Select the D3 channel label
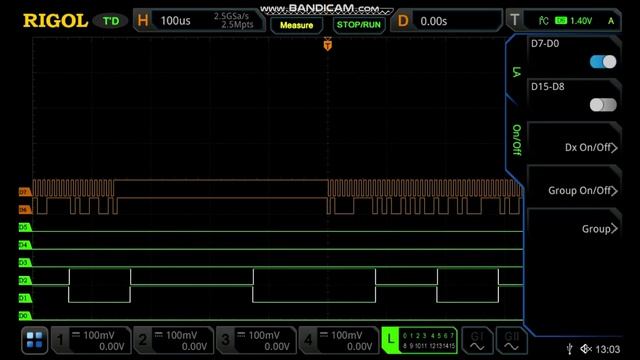The width and height of the screenshot is (640, 360). [25, 262]
